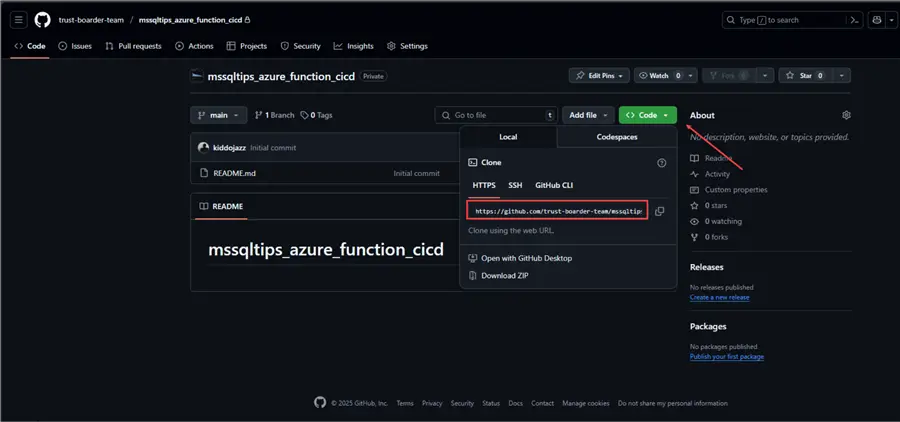Click the GitHub Octocat logo in header
Viewport: 900px width, 422px height.
coord(42,20)
